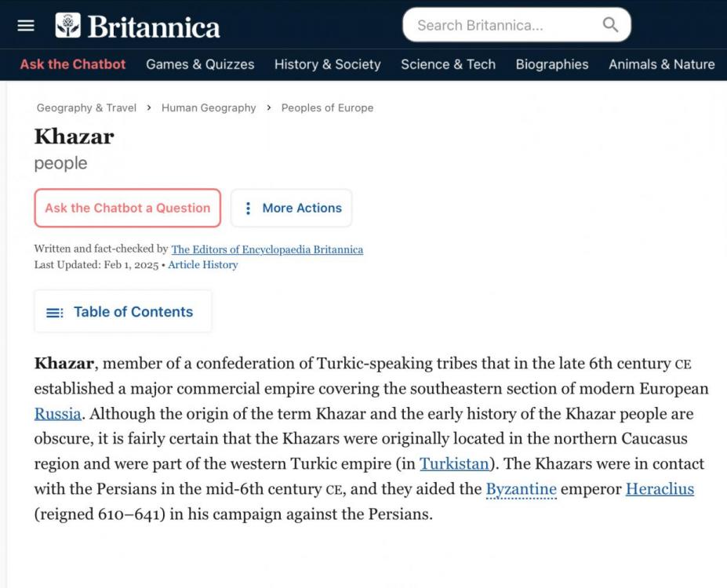View the Article History link
The height and width of the screenshot is (588, 727).
pyautogui.click(x=202, y=265)
